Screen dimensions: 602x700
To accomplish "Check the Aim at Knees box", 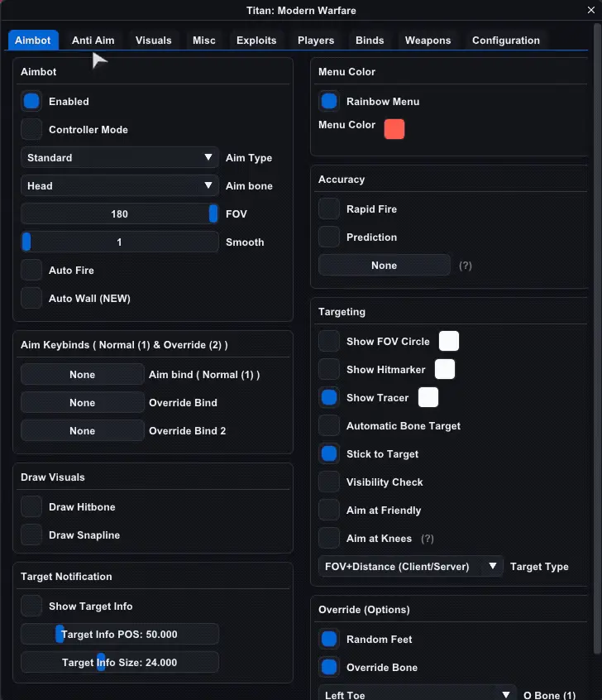I will [329, 539].
